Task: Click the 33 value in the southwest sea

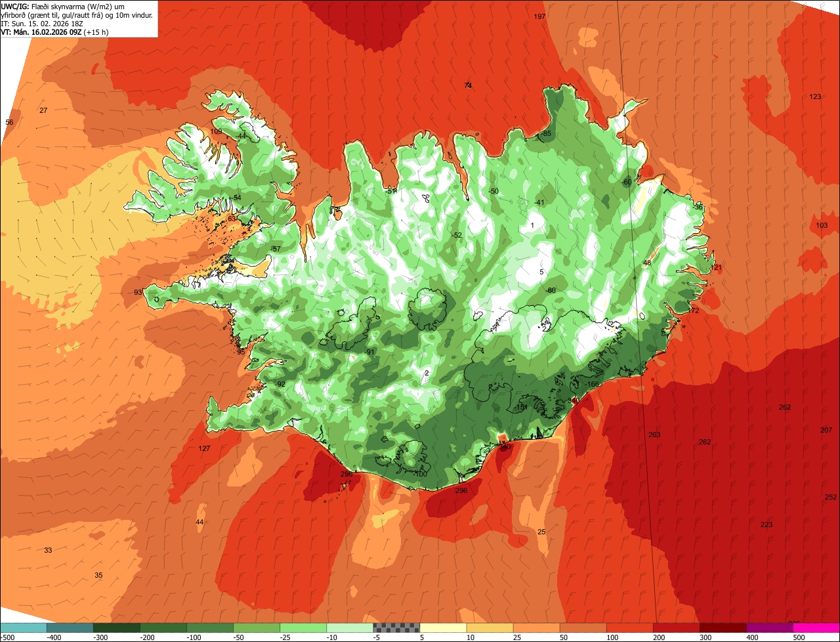Action: click(48, 550)
